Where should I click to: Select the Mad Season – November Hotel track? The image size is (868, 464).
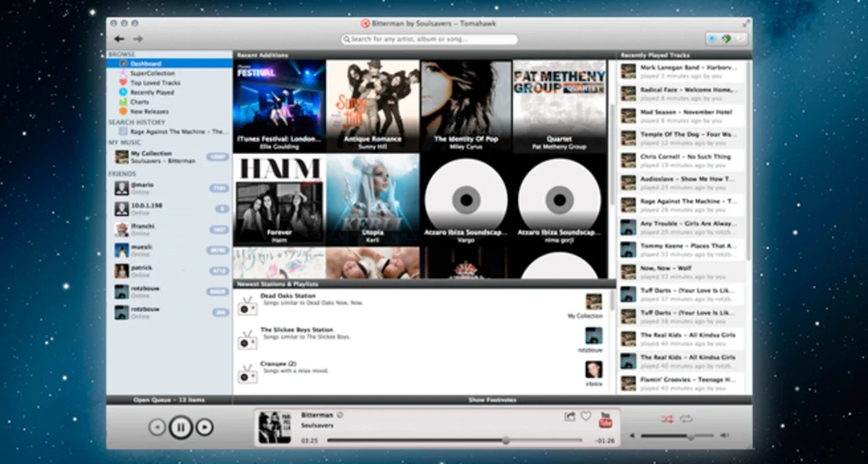(682, 116)
